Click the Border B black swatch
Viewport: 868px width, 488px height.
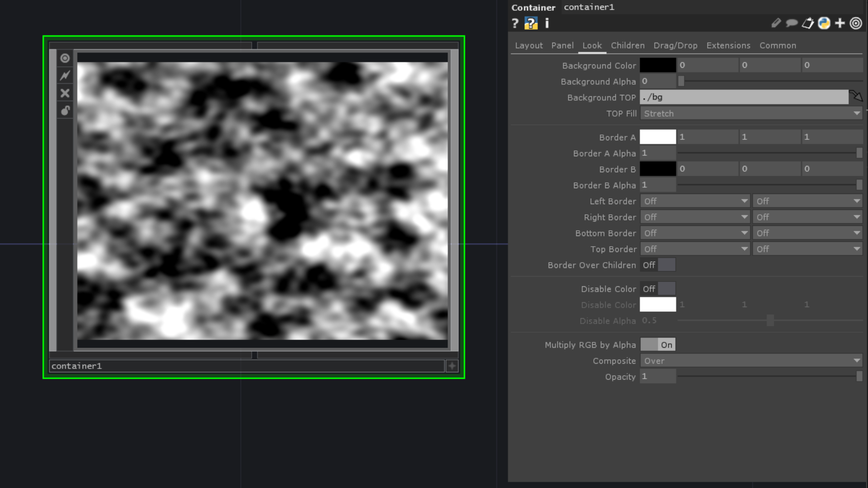[658, 169]
